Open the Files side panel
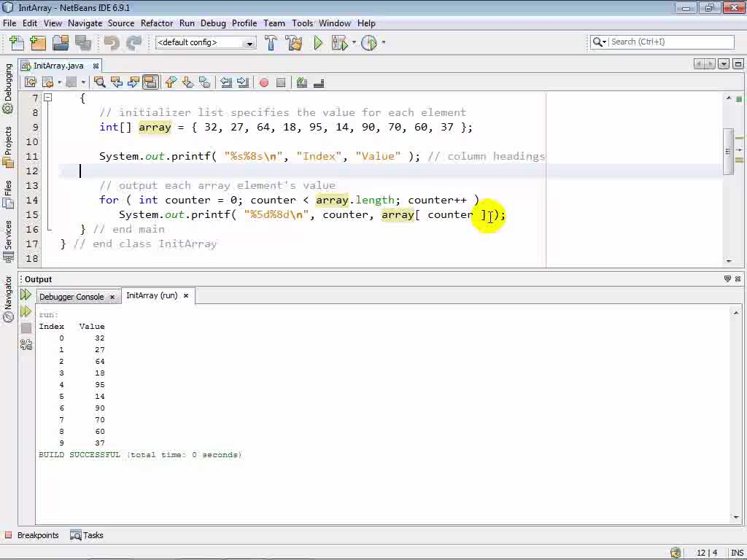 coord(7,194)
